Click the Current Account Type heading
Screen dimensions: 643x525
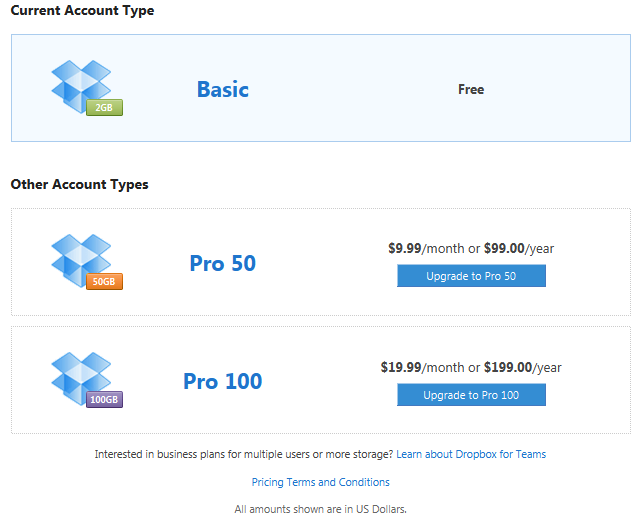point(82,11)
